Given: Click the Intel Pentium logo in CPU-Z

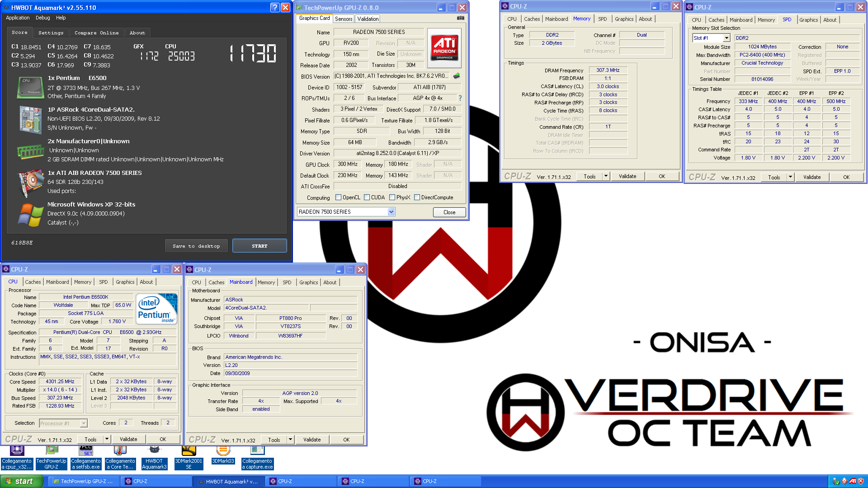Looking at the screenshot, I should coord(157,309).
